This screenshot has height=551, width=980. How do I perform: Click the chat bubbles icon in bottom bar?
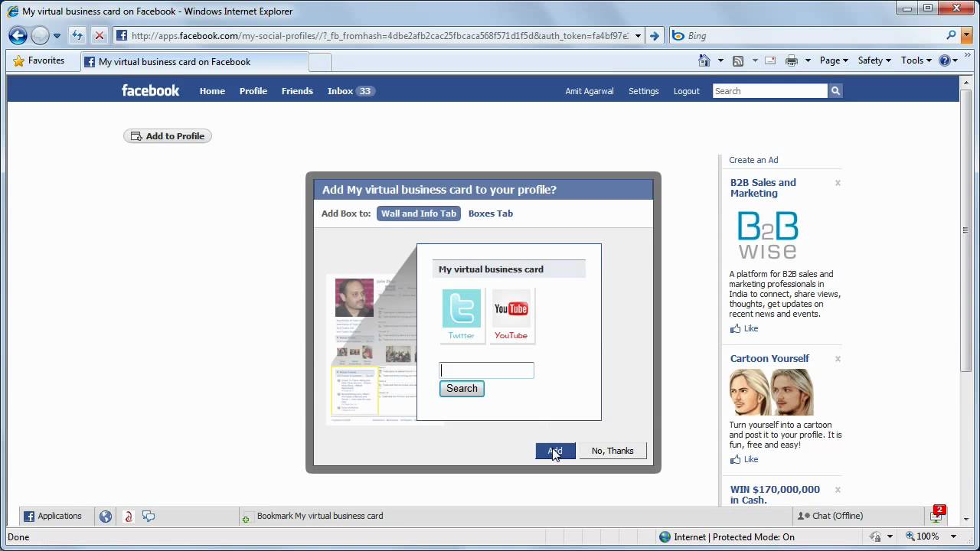pyautogui.click(x=149, y=517)
